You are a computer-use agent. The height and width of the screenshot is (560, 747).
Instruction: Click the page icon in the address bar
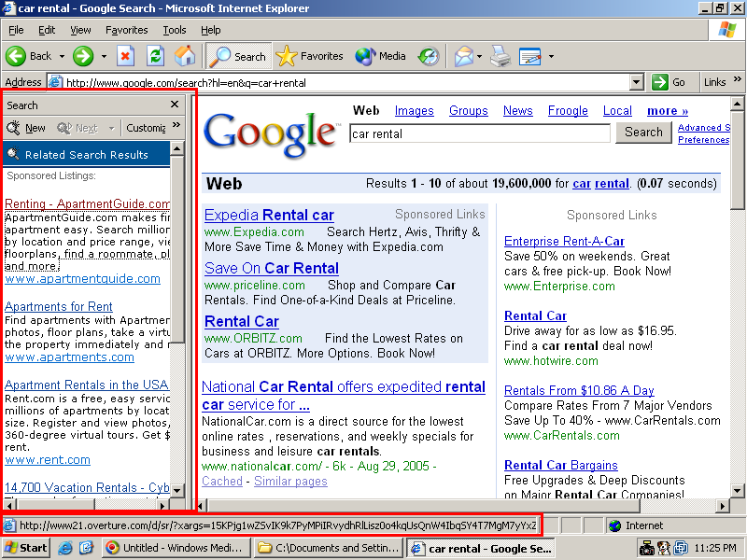(55, 82)
